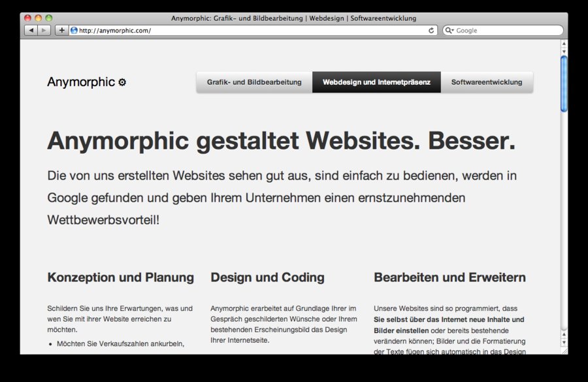Click the forward arrow in the browser toolbar

tap(43, 29)
